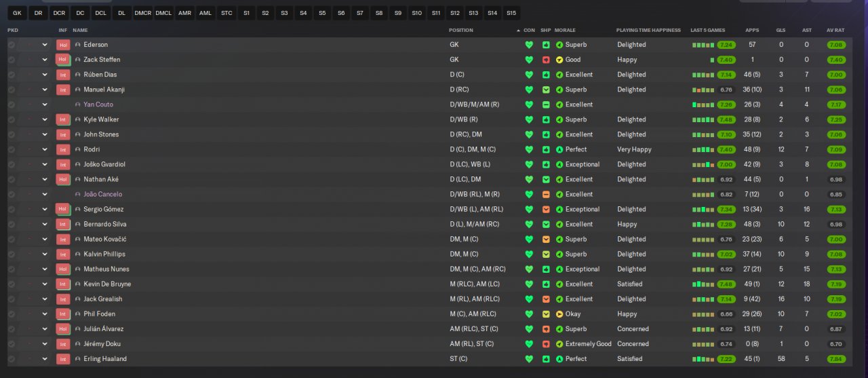Image resolution: width=868 pixels, height=378 pixels.
Task: Click Ederson's green condition heart icon
Action: (x=529, y=45)
